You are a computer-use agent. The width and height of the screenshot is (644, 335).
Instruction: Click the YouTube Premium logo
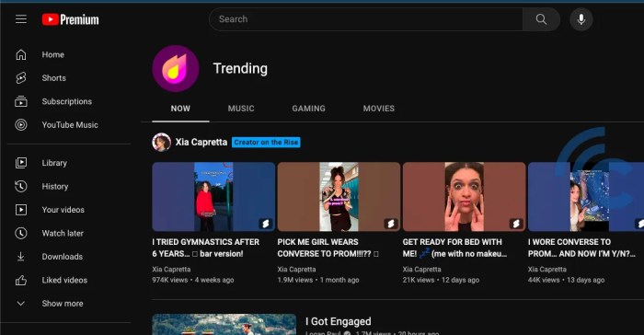click(x=70, y=19)
